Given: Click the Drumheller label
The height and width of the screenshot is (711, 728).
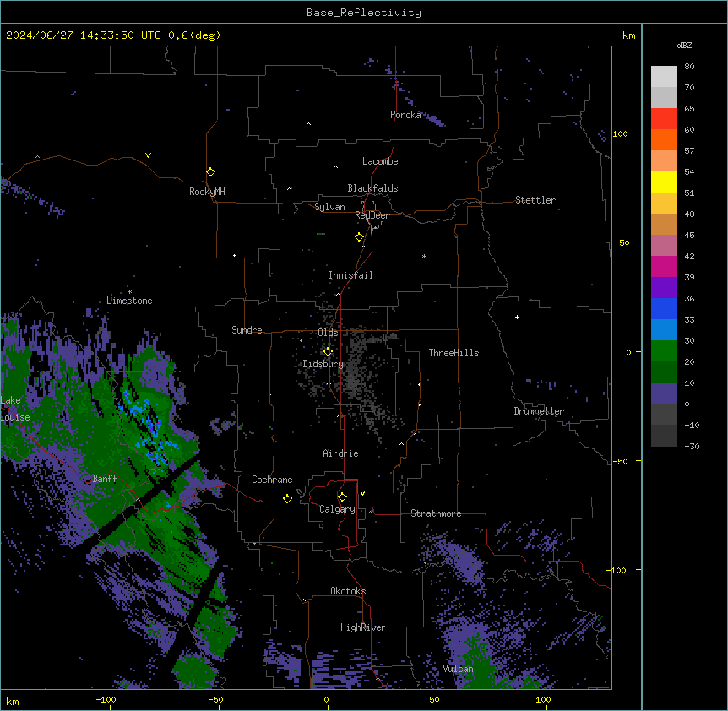Looking at the screenshot, I should click(x=539, y=411).
